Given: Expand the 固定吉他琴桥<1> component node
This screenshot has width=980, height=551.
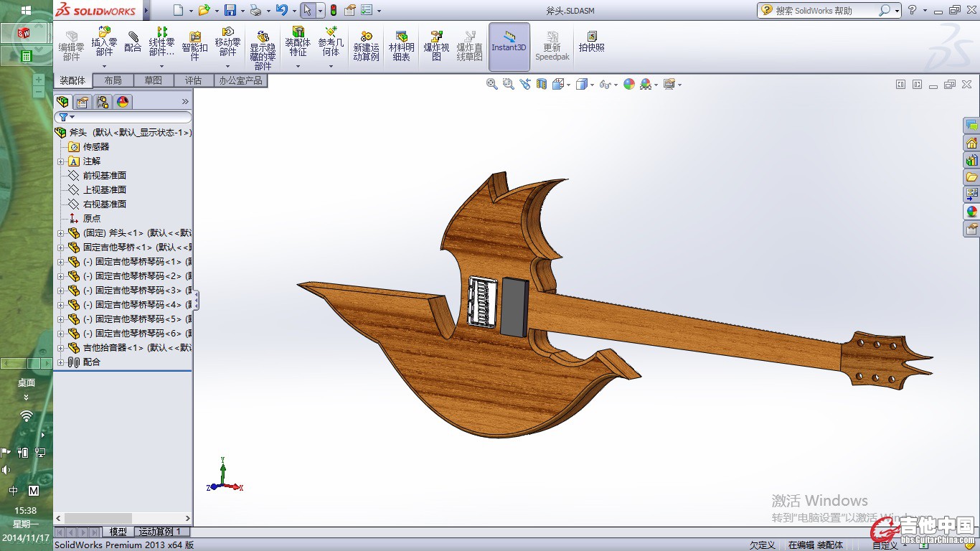Looking at the screenshot, I should coord(61,248).
